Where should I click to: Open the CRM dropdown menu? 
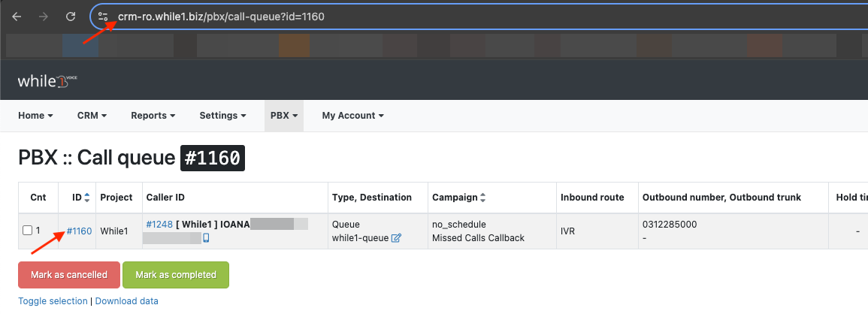click(92, 116)
